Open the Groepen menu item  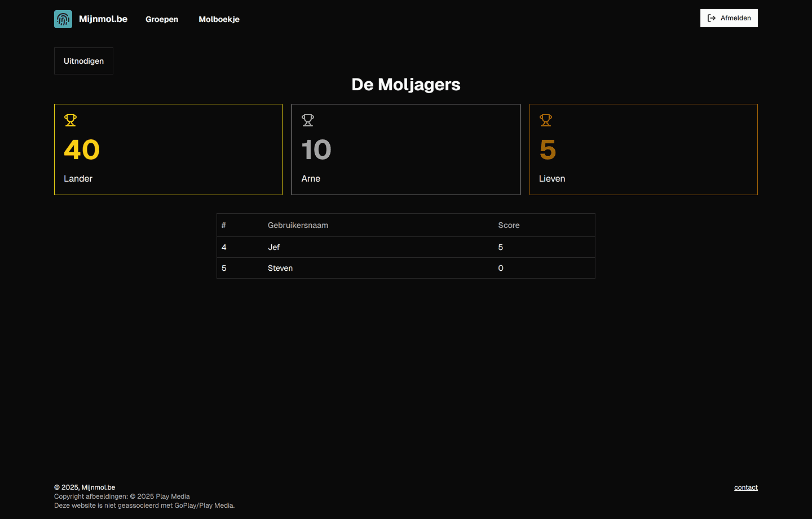tap(162, 19)
